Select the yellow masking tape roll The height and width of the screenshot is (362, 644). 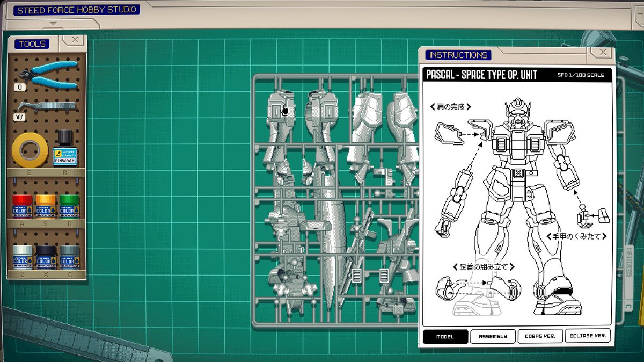coord(30,150)
